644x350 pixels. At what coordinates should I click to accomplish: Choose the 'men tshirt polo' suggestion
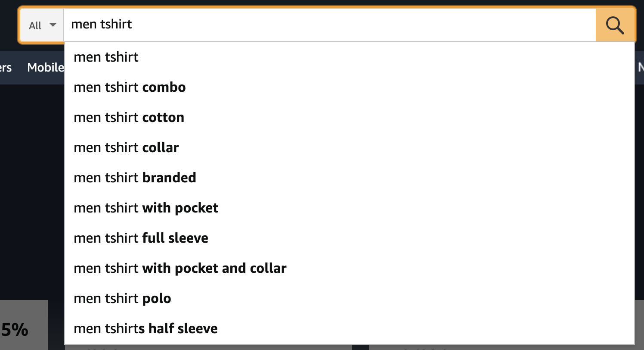click(x=122, y=298)
